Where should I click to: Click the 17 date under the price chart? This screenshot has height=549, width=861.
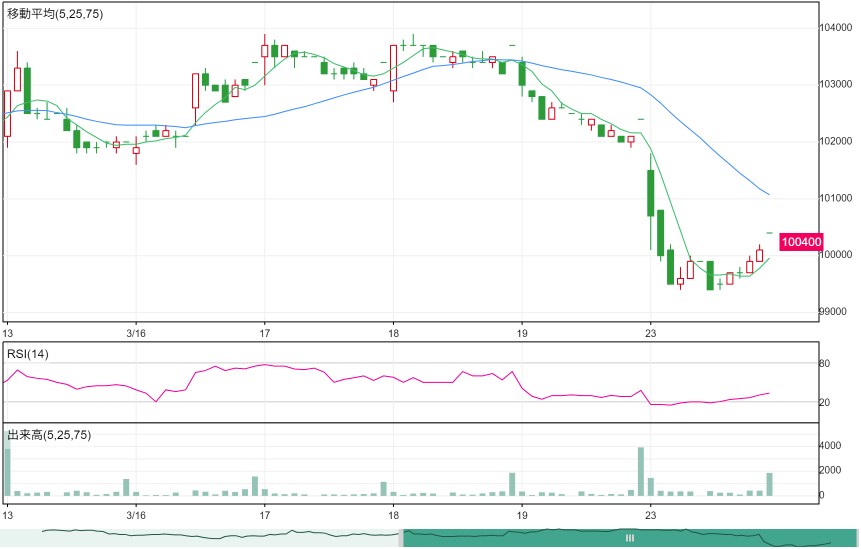pos(265,333)
